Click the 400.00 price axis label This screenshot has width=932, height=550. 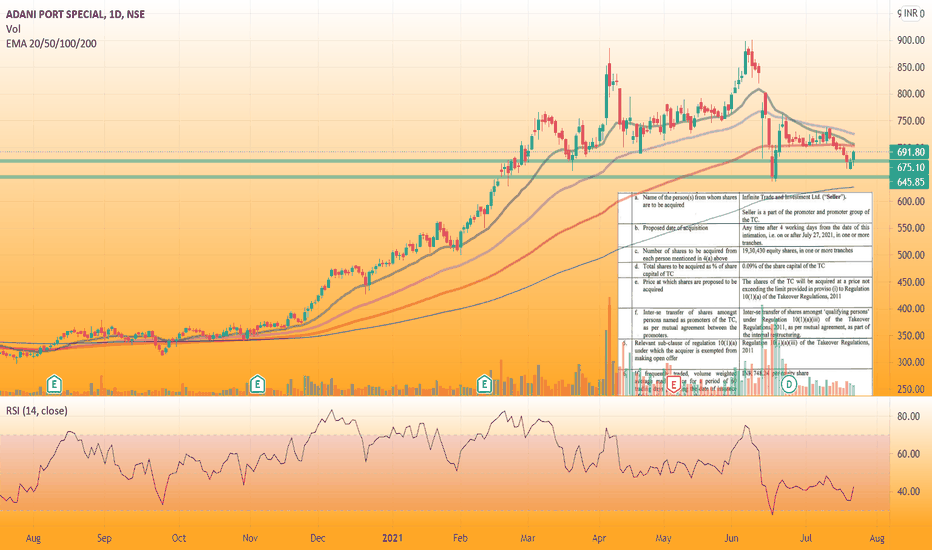tap(911, 309)
